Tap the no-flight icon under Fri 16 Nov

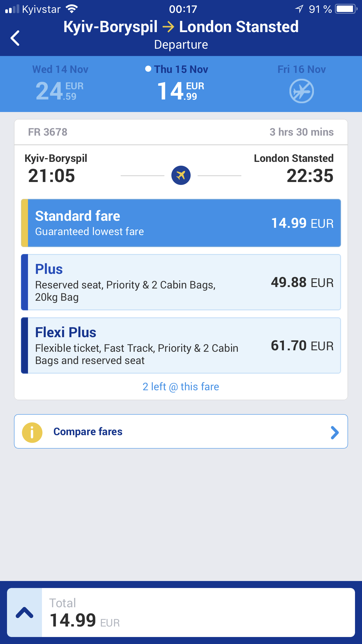click(x=301, y=91)
